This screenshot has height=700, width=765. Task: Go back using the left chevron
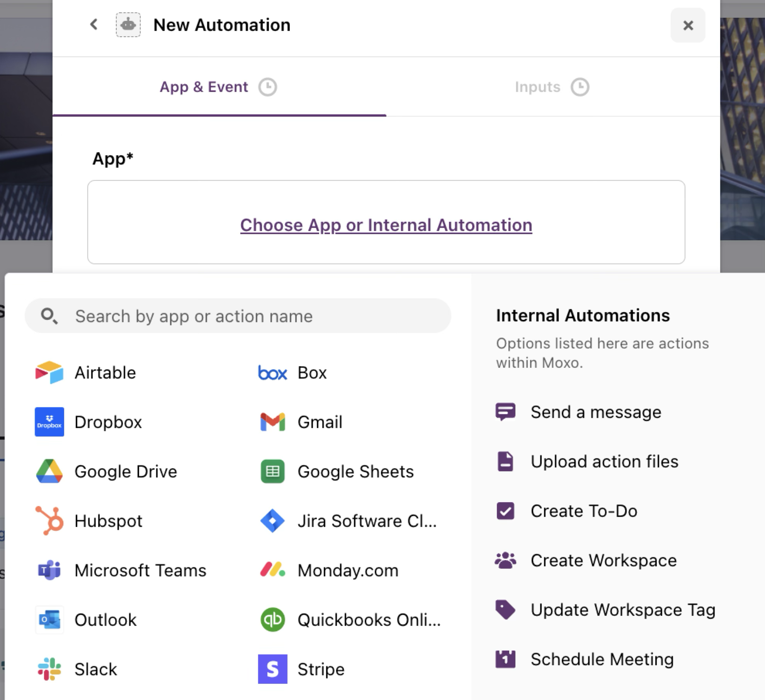click(x=94, y=25)
